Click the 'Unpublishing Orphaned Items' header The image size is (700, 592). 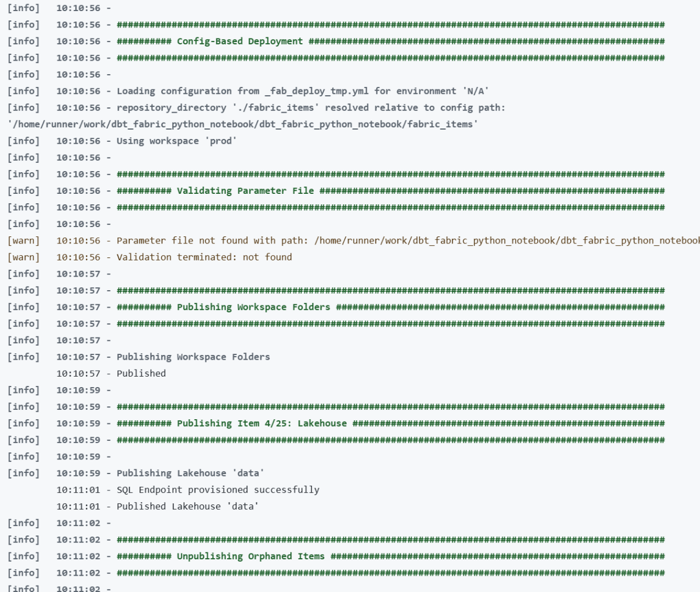pyautogui.click(x=250, y=556)
